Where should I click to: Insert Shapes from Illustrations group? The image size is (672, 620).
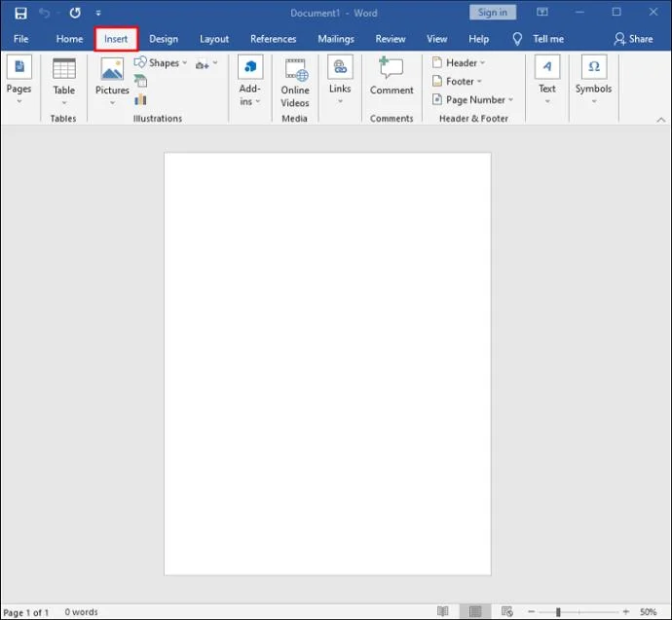click(161, 62)
